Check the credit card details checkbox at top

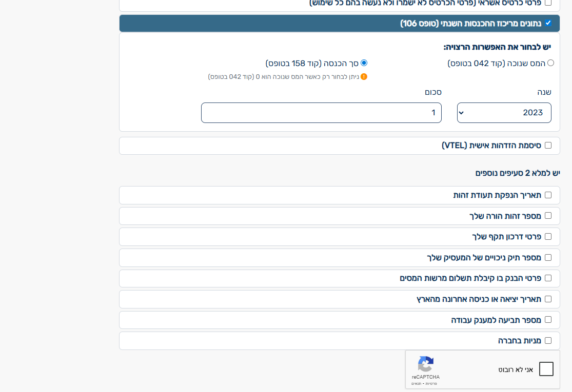[548, 3]
